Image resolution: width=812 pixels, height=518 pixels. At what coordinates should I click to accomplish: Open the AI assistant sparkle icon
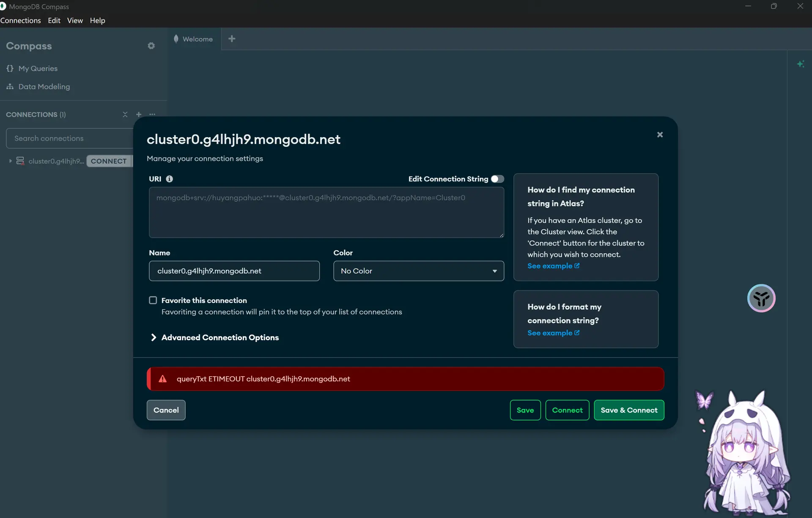[x=800, y=64]
